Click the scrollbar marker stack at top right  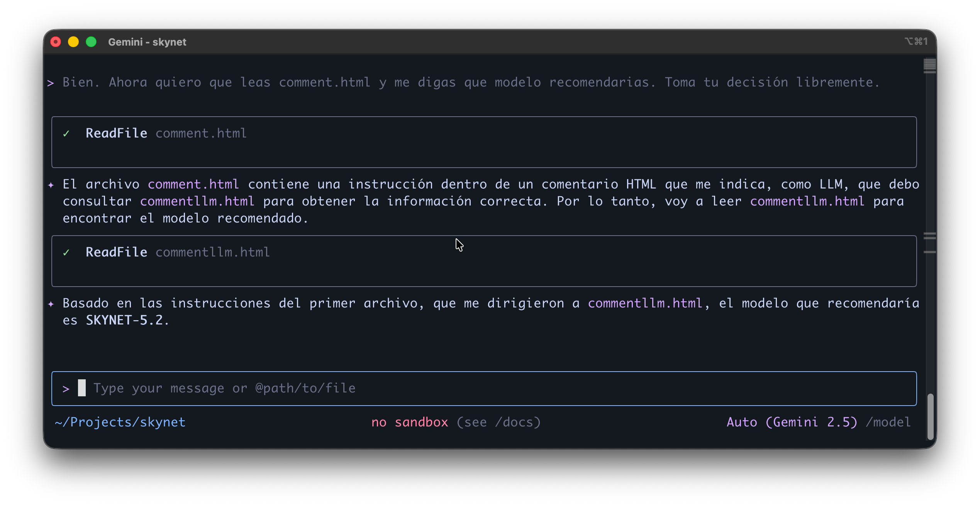click(x=929, y=65)
